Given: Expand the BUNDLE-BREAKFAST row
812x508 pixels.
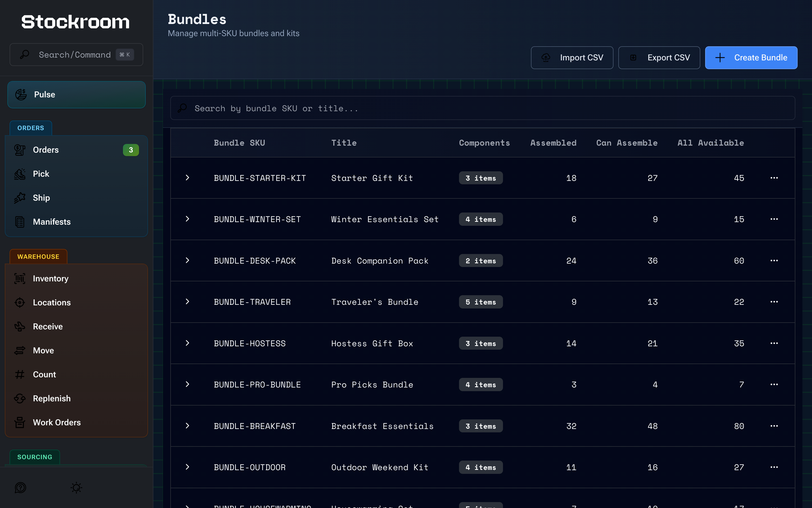Looking at the screenshot, I should point(187,426).
